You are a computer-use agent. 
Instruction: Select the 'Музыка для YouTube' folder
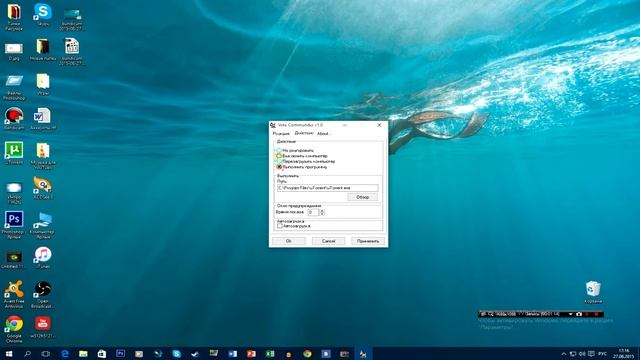43,156
